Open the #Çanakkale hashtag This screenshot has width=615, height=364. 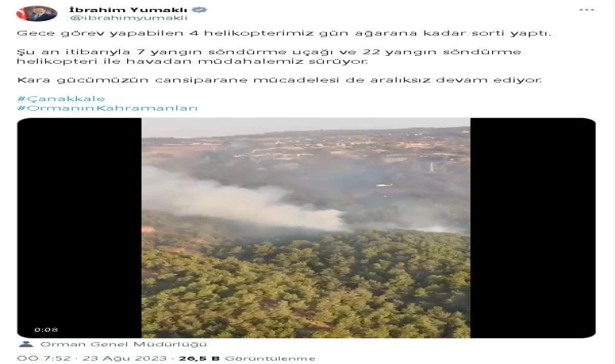[61, 99]
